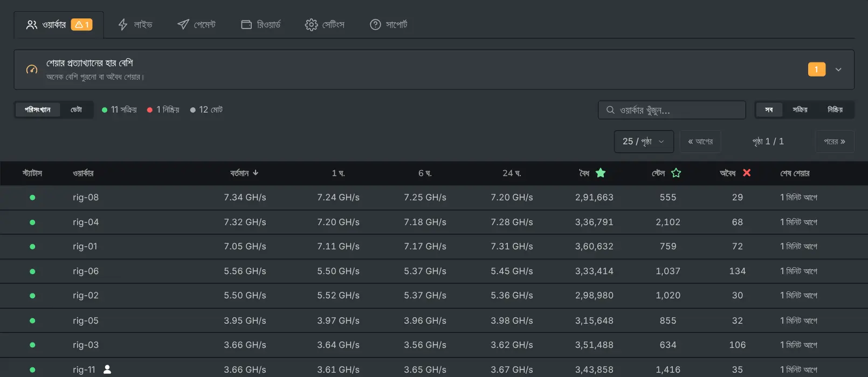The height and width of the screenshot is (377, 868).
Task: Open the ওয়ার্কার tab
Action: click(59, 25)
